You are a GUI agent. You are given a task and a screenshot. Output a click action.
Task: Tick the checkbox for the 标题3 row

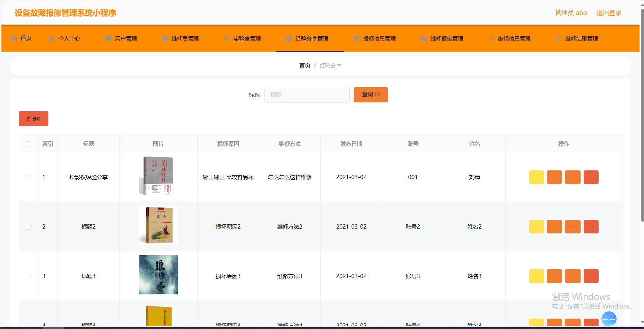coord(28,276)
